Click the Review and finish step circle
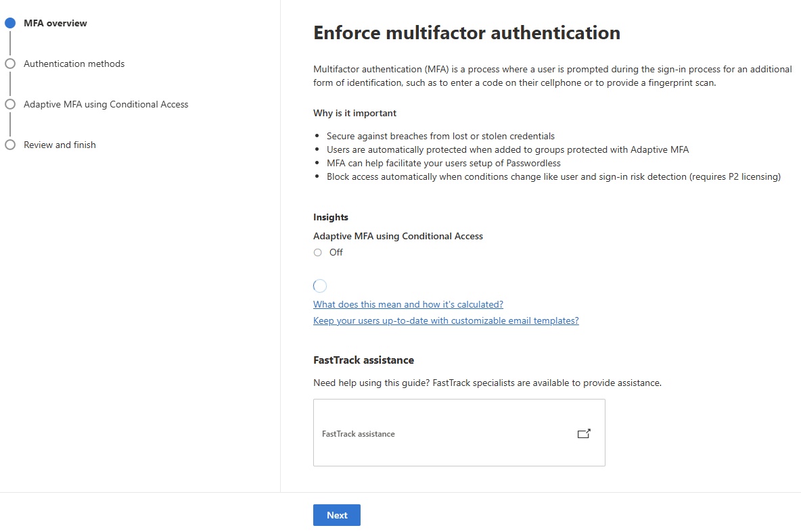The image size is (801, 532). [9, 145]
